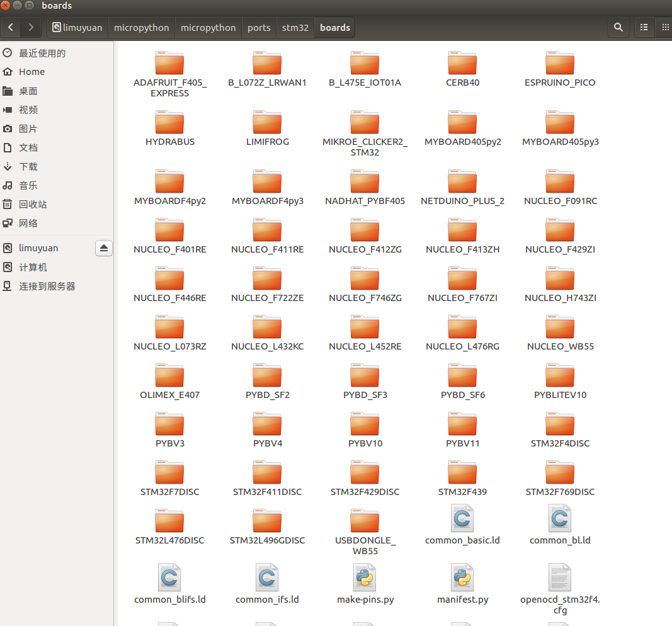The image size is (672, 626).
Task: Select the NADHAT_PYBF405 folder
Action: (365, 188)
